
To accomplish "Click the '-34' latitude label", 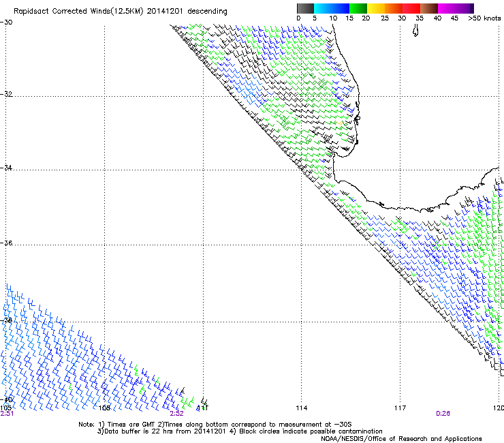I will 6,168.
